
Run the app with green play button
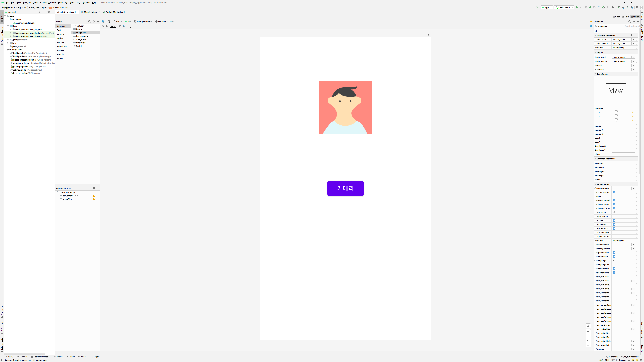pyautogui.click(x=577, y=7)
